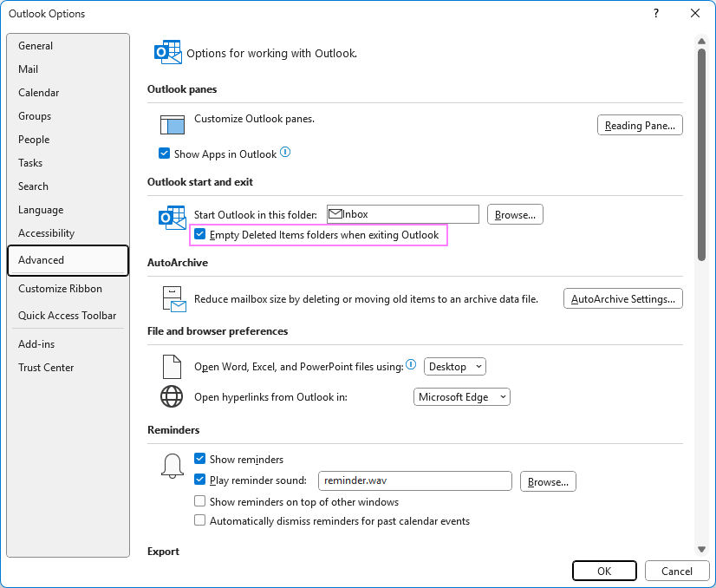Open the Microsoft Edge hyperlinks dropdown
Image resolution: width=716 pixels, height=588 pixels.
click(x=462, y=397)
